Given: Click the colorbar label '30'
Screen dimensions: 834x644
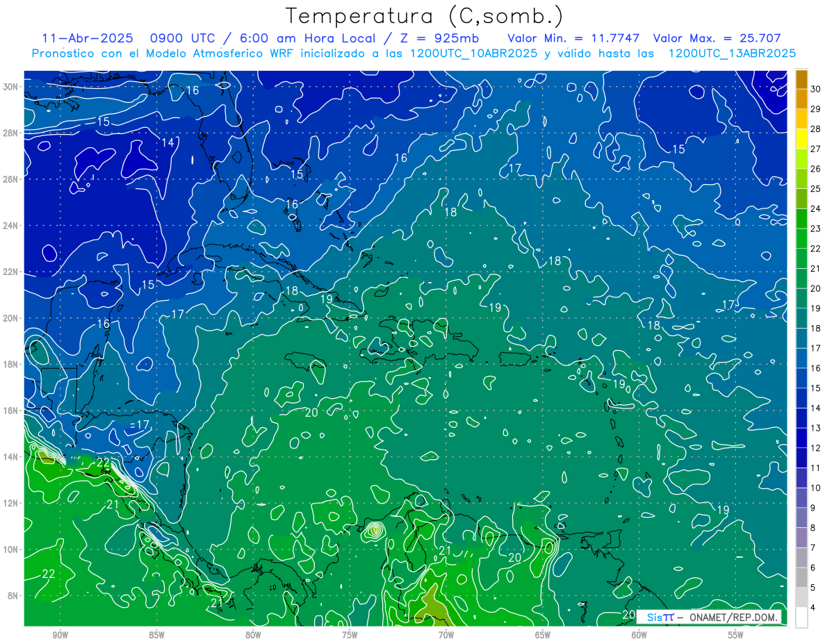Looking at the screenshot, I should [x=816, y=90].
